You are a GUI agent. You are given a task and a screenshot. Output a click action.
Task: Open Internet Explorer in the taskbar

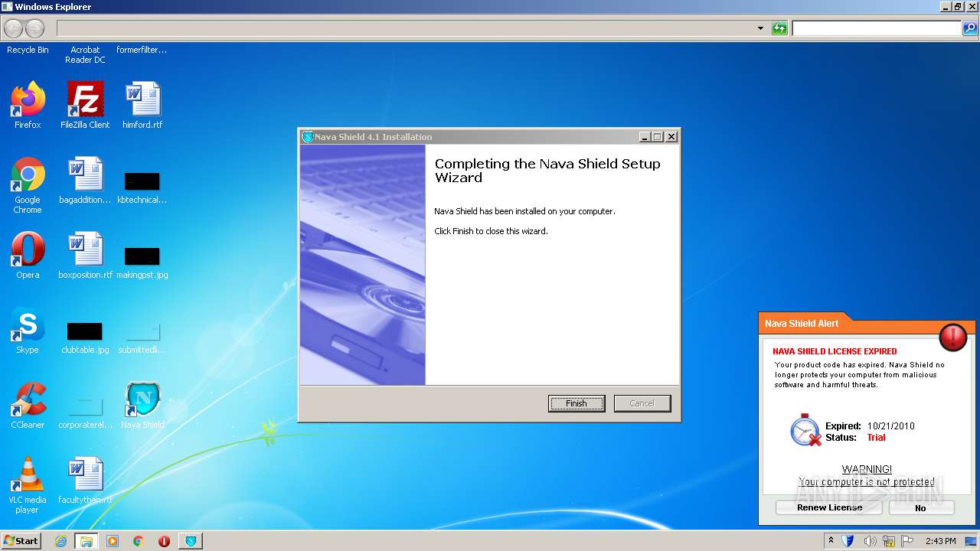(x=60, y=541)
